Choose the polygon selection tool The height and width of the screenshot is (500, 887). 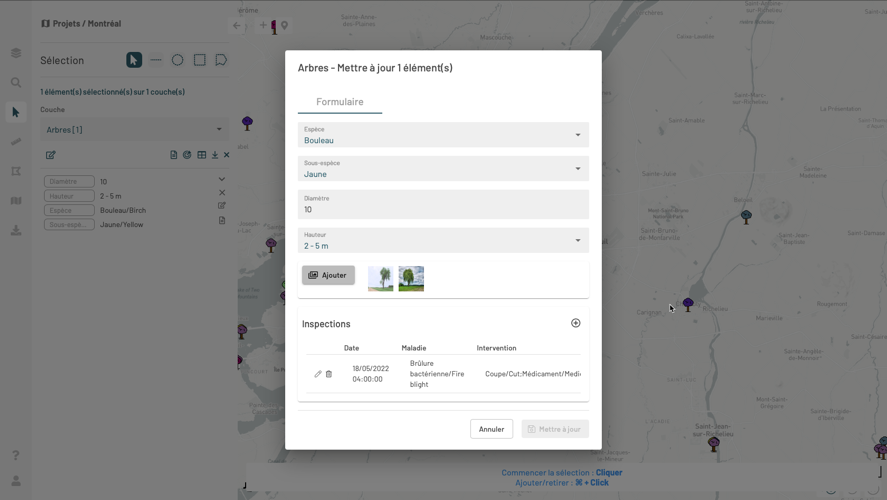coord(221,60)
